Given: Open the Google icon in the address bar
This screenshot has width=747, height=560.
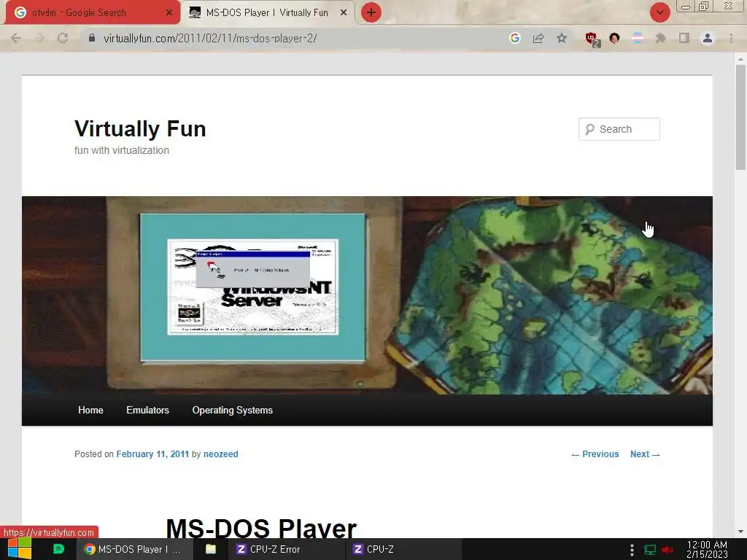Looking at the screenshot, I should tap(514, 38).
